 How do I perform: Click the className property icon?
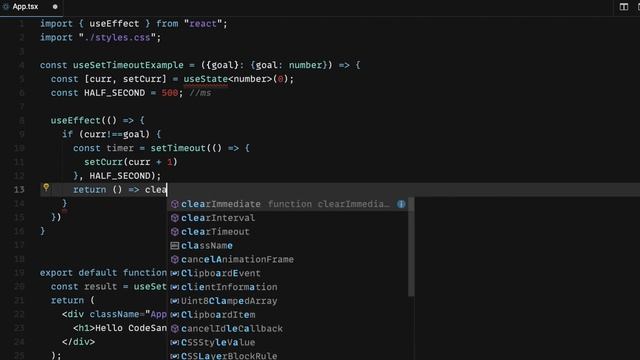(x=175, y=246)
